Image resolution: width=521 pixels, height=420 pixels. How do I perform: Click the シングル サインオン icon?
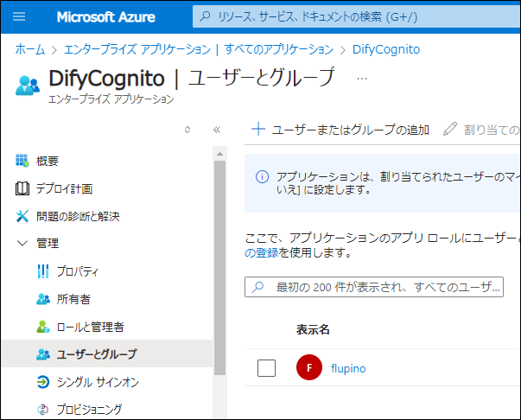(43, 382)
